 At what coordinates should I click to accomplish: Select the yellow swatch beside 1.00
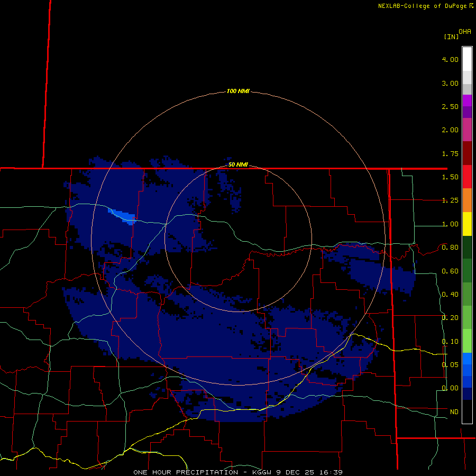pos(467,224)
